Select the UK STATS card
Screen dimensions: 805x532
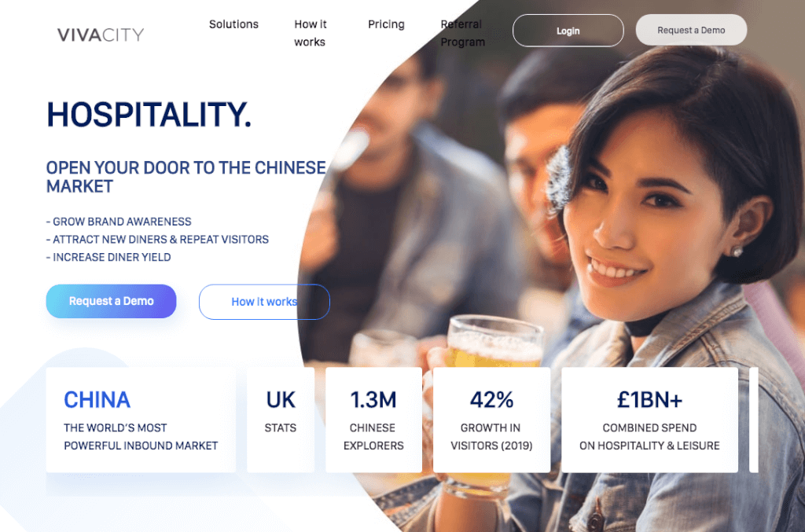click(281, 420)
